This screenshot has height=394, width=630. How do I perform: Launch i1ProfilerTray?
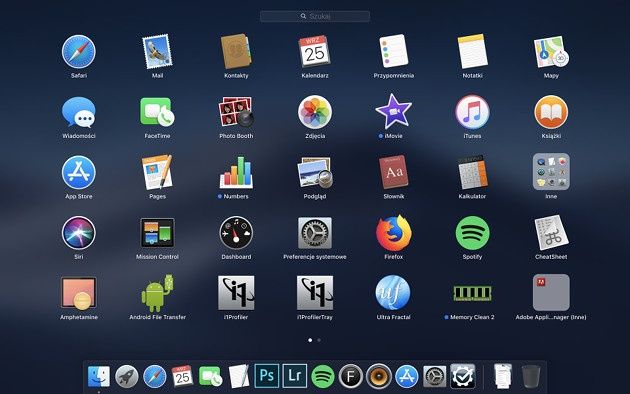[x=315, y=293]
